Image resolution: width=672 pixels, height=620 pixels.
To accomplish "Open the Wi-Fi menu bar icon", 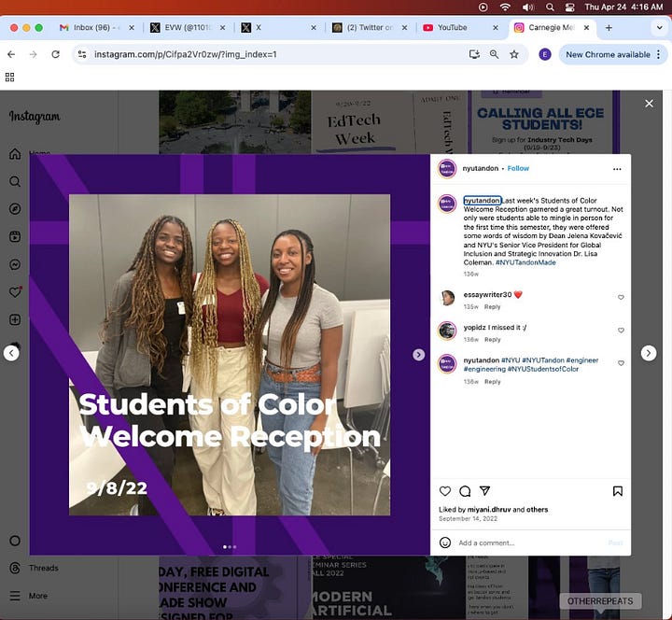I will tap(505, 7).
